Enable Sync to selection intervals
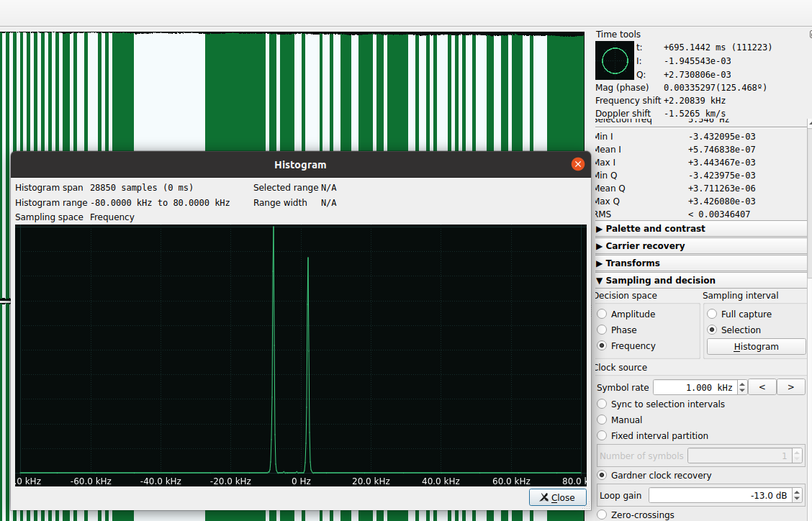This screenshot has height=521, width=812. click(x=603, y=404)
